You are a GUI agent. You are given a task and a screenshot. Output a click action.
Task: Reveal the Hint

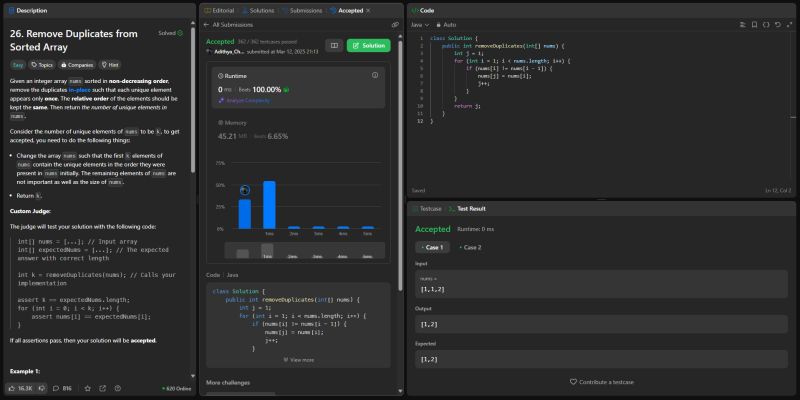110,65
